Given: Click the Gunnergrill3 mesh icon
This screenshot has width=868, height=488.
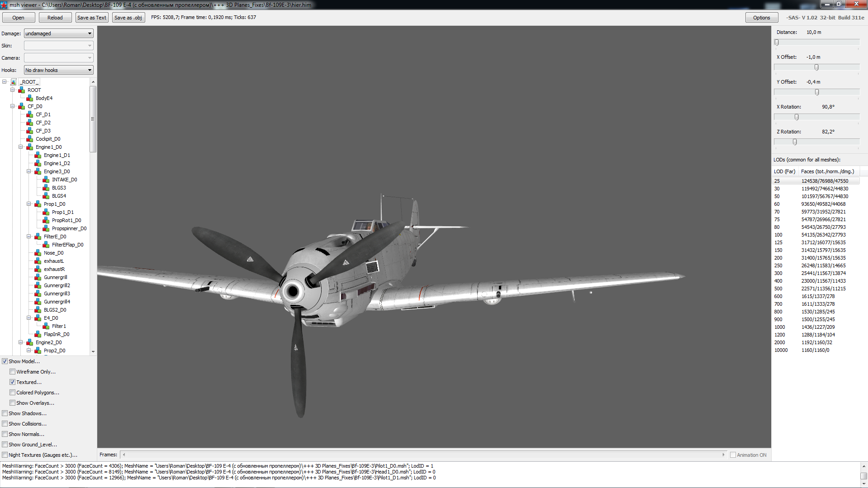Looking at the screenshot, I should click(38, 294).
